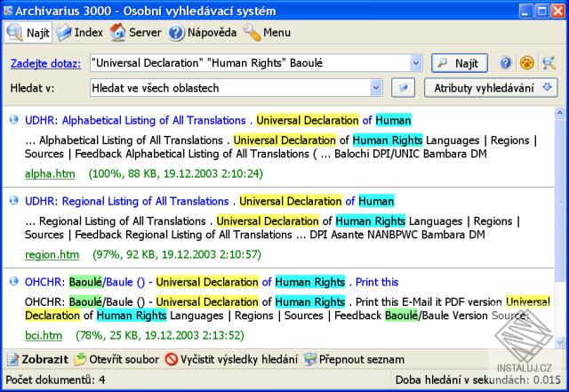Click the results list vertical scrollbar thumb

coord(559,200)
